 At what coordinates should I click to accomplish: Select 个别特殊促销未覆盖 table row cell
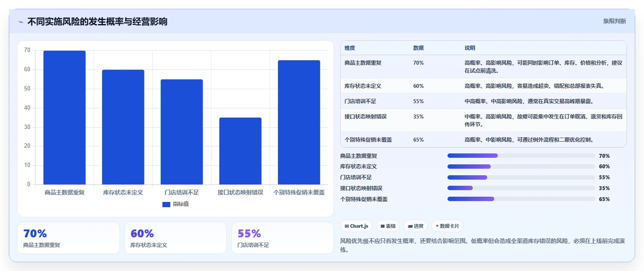368,140
